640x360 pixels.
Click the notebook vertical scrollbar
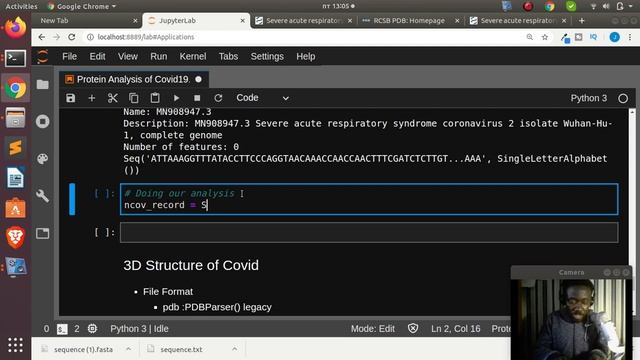tap(632, 212)
